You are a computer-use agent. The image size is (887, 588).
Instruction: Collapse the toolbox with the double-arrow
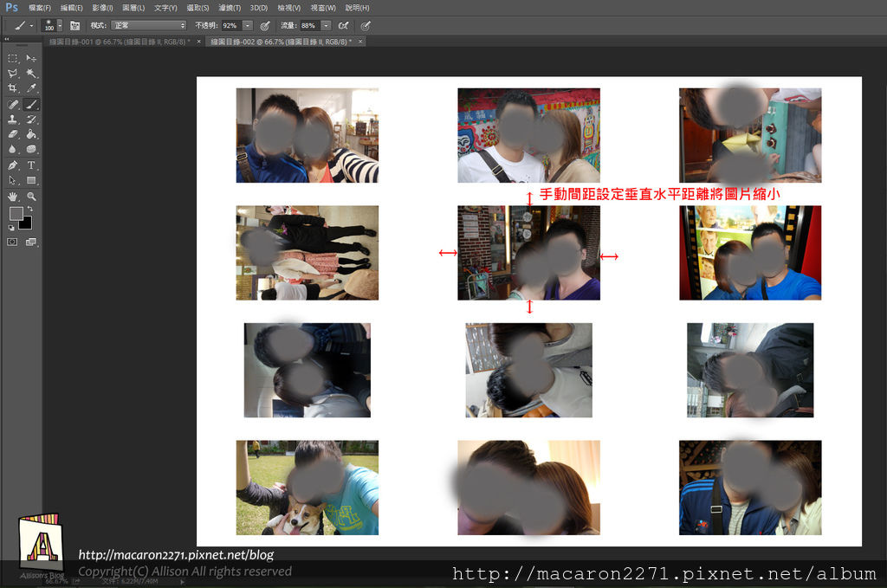(7, 39)
